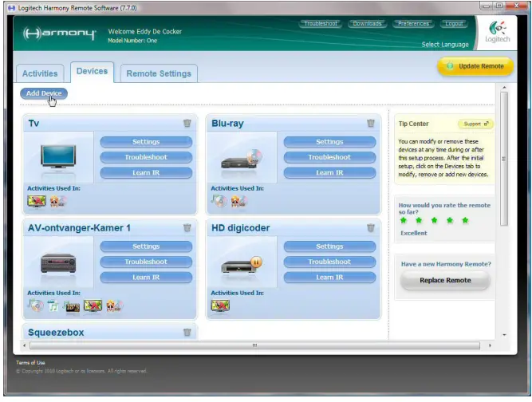The height and width of the screenshot is (402, 532).
Task: Click the Harmony logo in the header
Action: click(59, 33)
